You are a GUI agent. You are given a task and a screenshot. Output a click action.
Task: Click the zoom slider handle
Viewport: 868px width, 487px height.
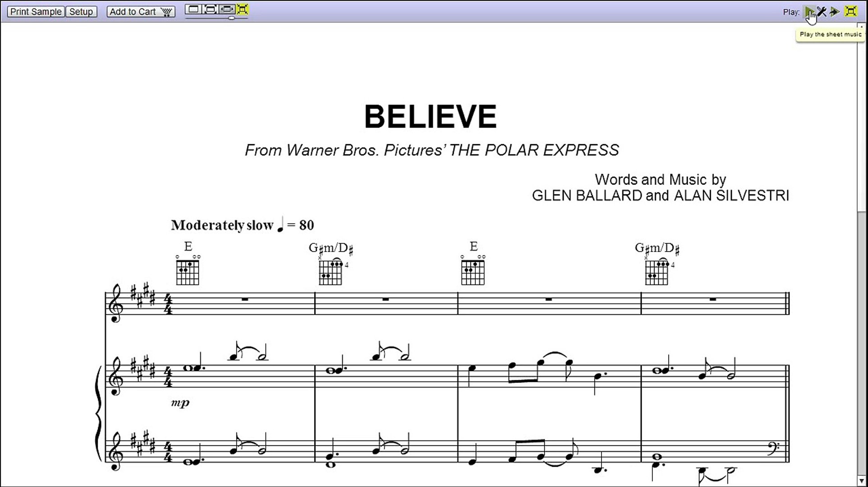tap(231, 18)
